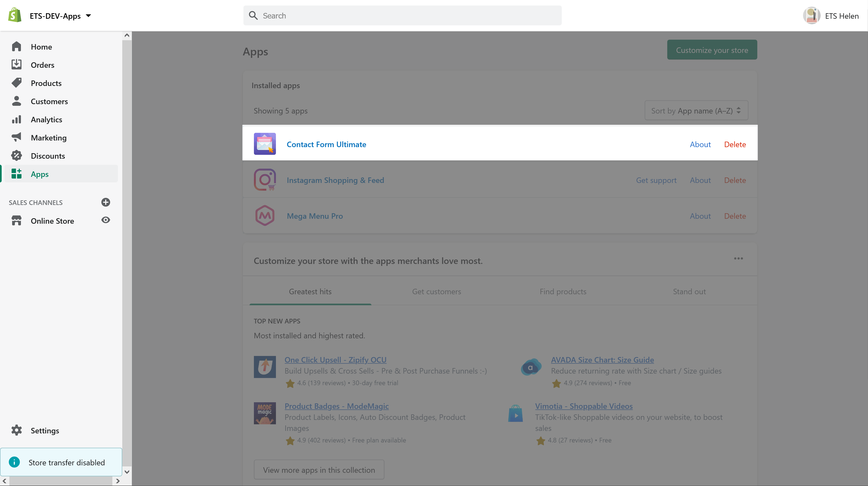Click the Shopify logo icon
Image resolution: width=868 pixels, height=486 pixels.
[x=15, y=15]
